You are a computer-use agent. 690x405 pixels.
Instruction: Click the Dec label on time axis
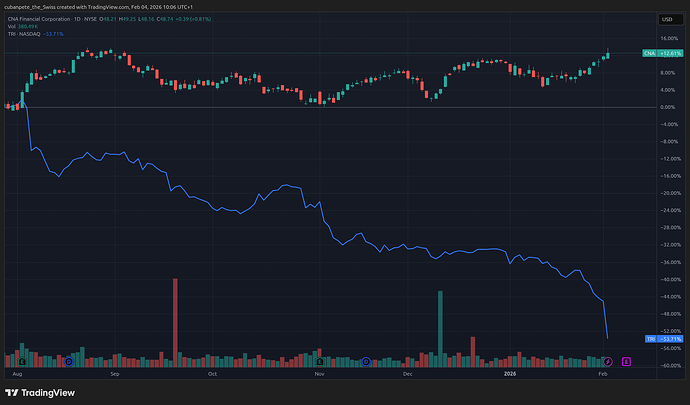[x=407, y=372]
